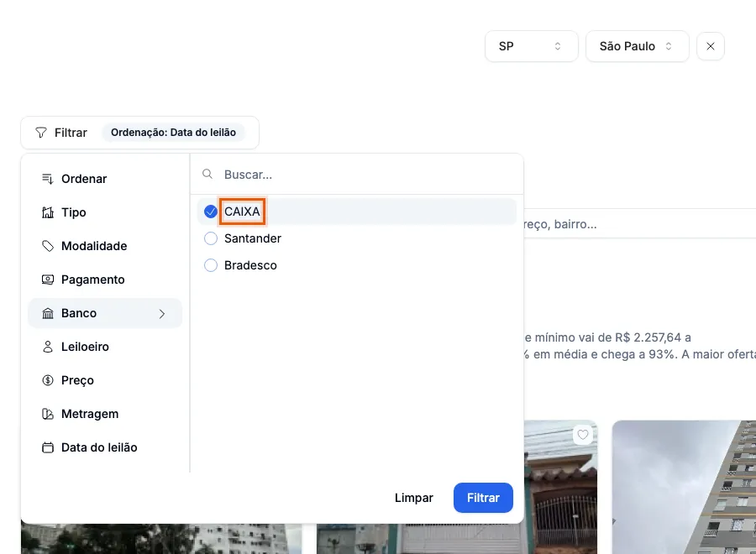756x554 pixels.
Task: Open the Tipo filter section
Action: 105,212
